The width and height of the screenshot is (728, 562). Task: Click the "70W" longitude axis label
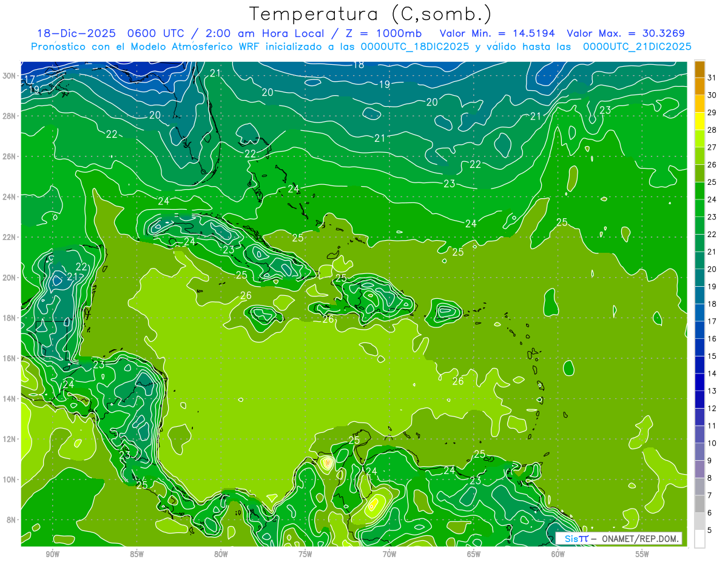[x=389, y=554]
